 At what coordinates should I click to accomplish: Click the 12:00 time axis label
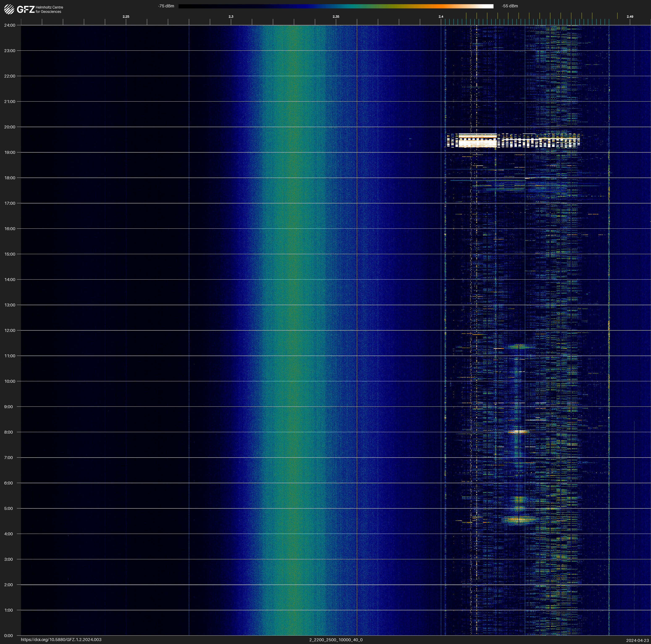click(x=10, y=330)
